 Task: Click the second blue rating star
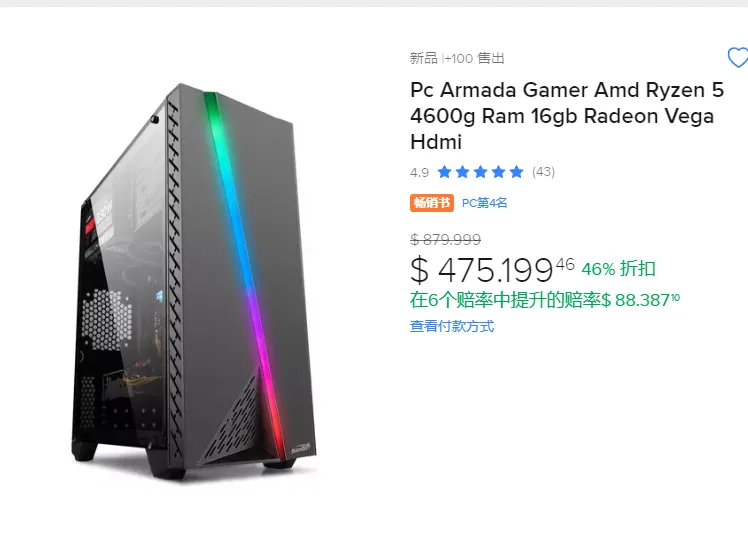(462, 172)
